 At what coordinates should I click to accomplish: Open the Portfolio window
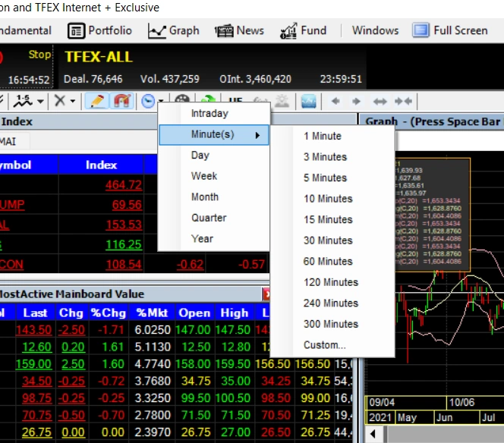pyautogui.click(x=99, y=30)
